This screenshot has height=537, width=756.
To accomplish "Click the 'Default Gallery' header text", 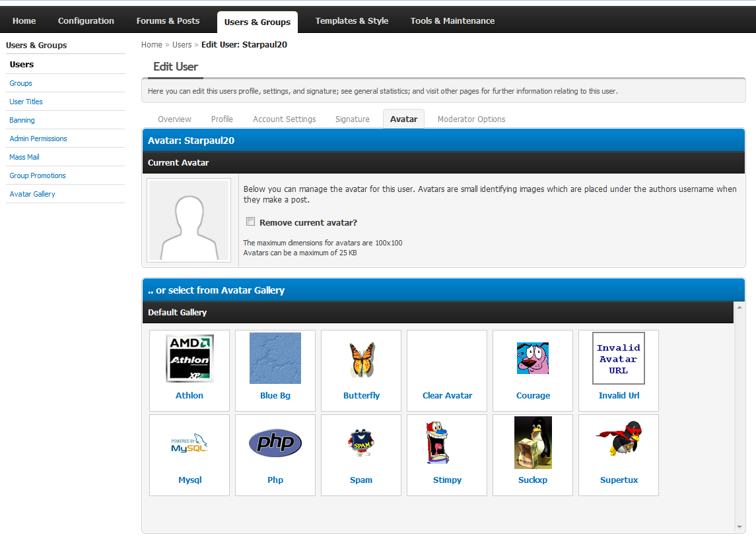I will [x=178, y=312].
